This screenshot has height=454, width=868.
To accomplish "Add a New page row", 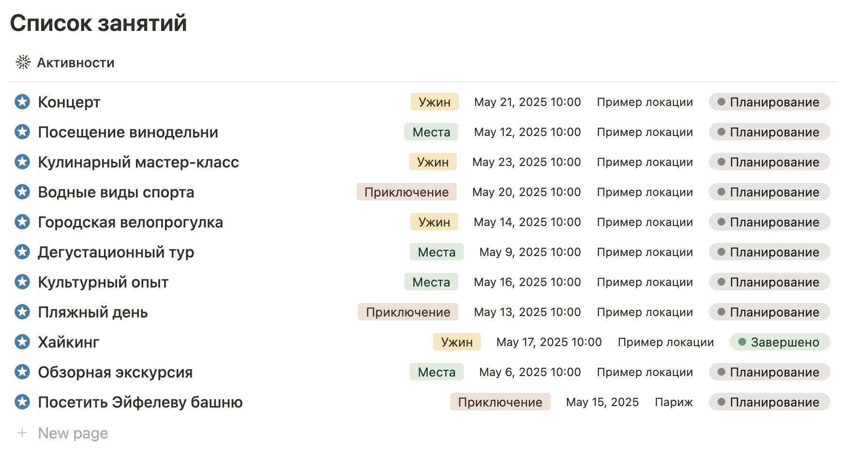I will coord(73,433).
